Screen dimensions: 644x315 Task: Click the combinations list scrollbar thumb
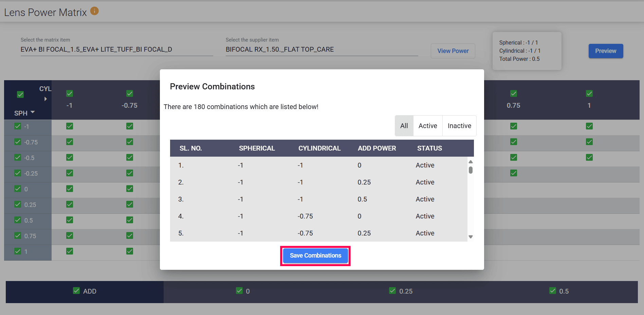point(471,170)
